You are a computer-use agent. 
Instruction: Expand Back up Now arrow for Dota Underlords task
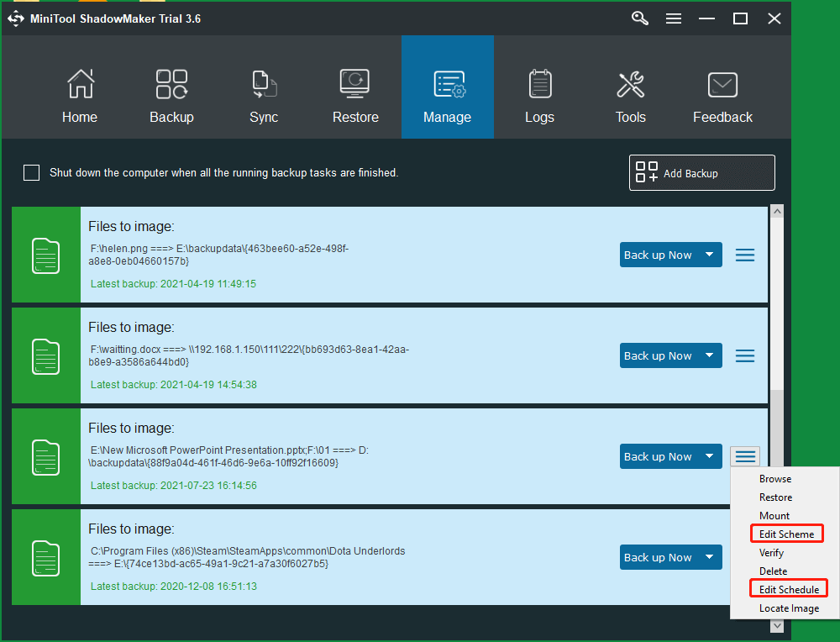(x=709, y=557)
